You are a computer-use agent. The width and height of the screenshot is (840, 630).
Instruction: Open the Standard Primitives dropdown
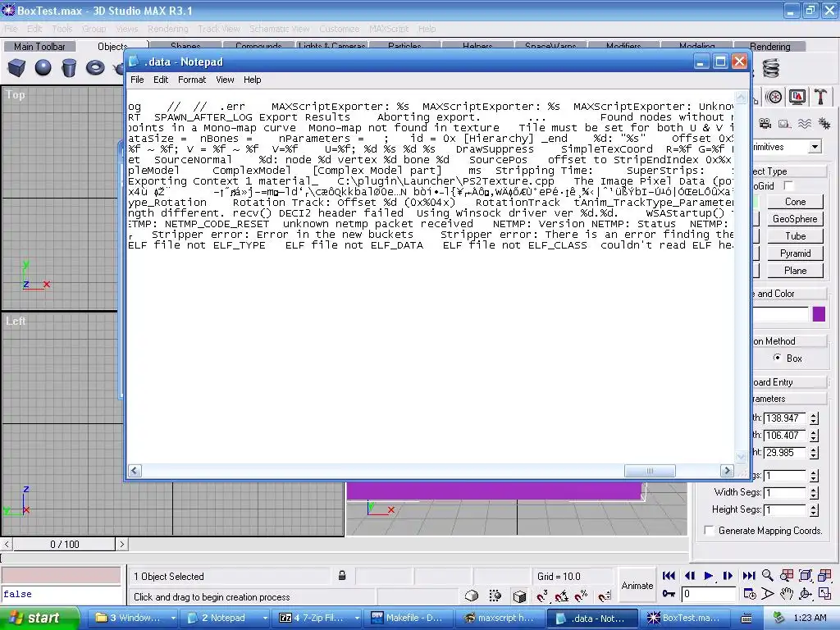pos(815,147)
